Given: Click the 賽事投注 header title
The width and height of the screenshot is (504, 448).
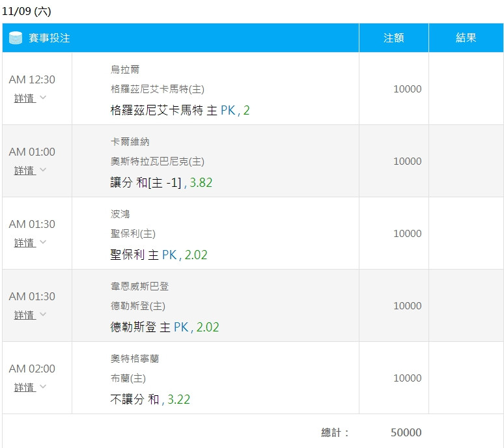Looking at the screenshot, I should coord(49,38).
